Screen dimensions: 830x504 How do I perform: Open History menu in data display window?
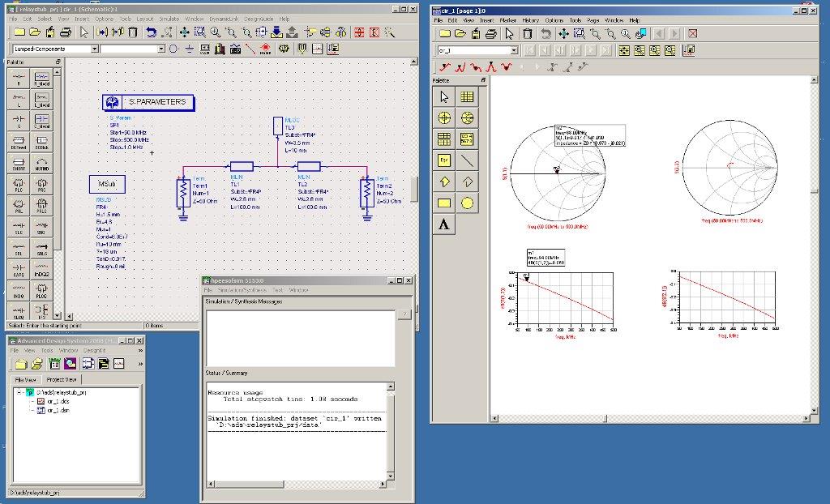pyautogui.click(x=530, y=20)
